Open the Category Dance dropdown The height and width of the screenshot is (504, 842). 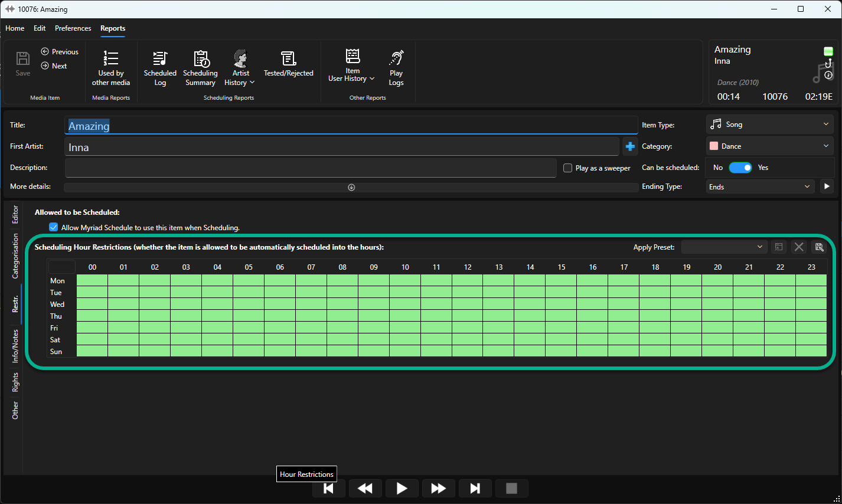click(x=770, y=146)
